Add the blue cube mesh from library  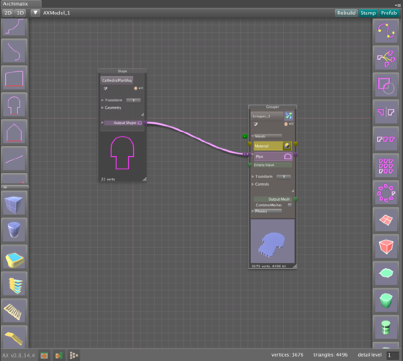15,203
